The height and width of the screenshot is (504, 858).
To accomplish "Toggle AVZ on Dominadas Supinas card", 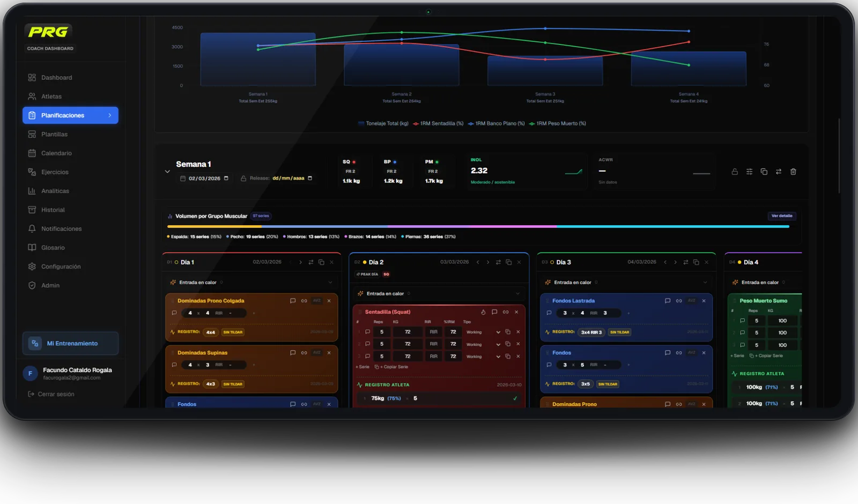I will pyautogui.click(x=317, y=353).
